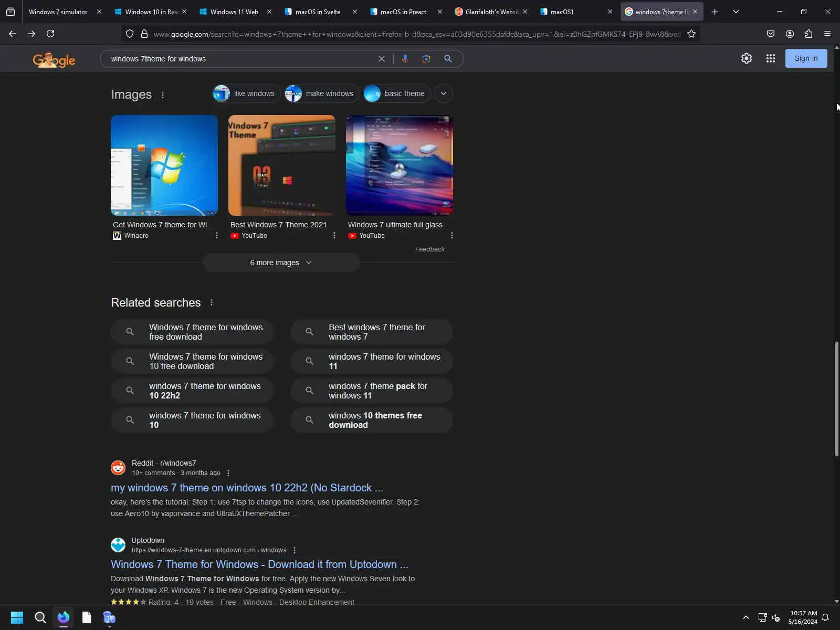Screen dimensions: 840x630
Task: Switch to the macOS in Preact tab
Action: click(403, 12)
